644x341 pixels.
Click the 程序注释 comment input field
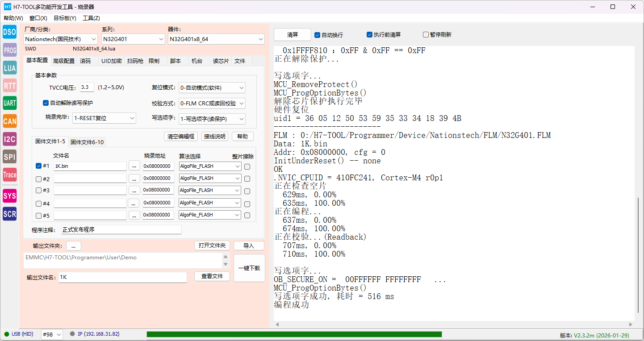coord(121,230)
